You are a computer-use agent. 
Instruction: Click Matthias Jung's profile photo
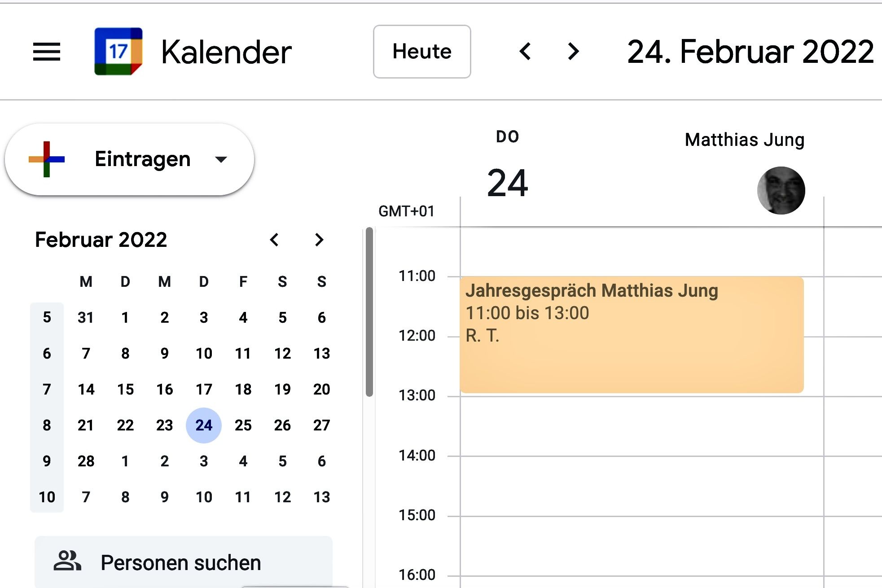click(781, 190)
